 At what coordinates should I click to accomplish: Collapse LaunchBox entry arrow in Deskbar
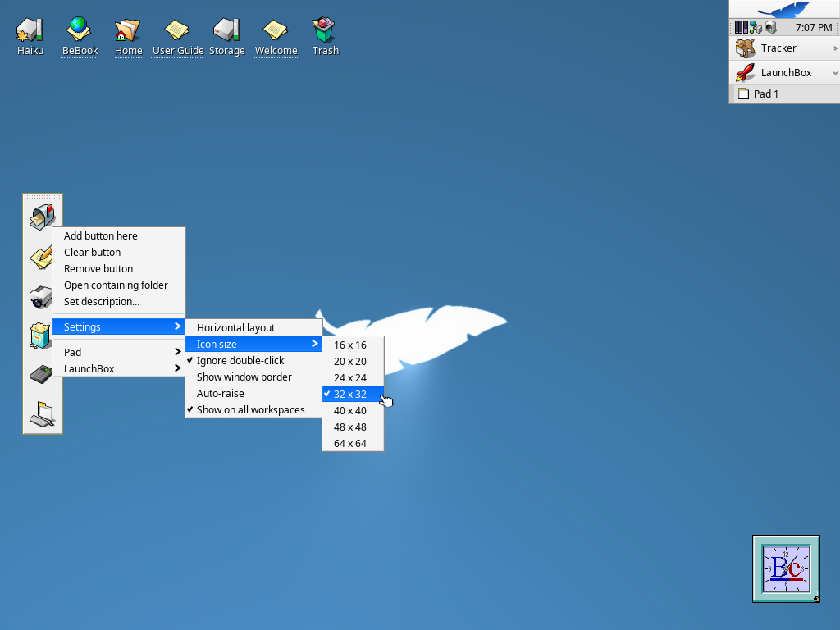coord(835,73)
